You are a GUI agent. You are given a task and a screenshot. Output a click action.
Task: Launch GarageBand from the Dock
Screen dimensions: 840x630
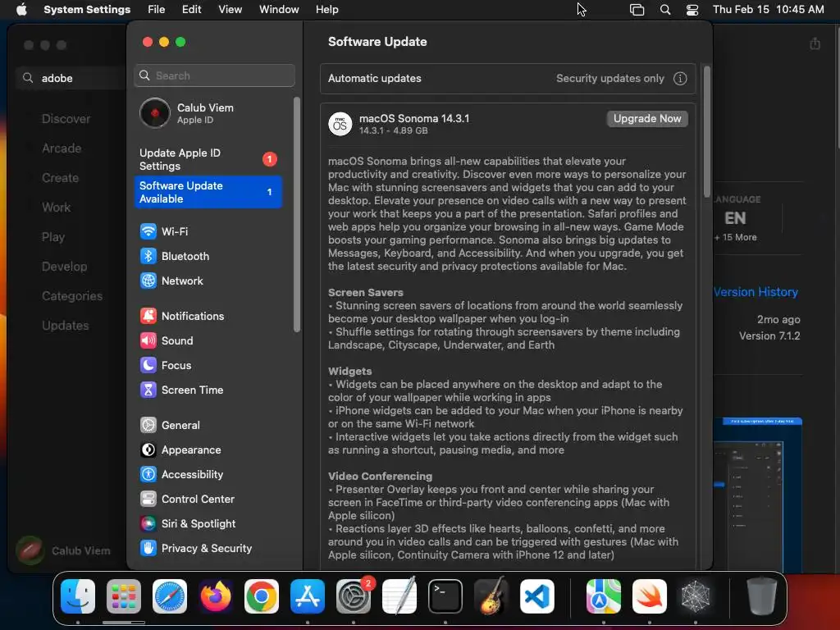(491, 596)
